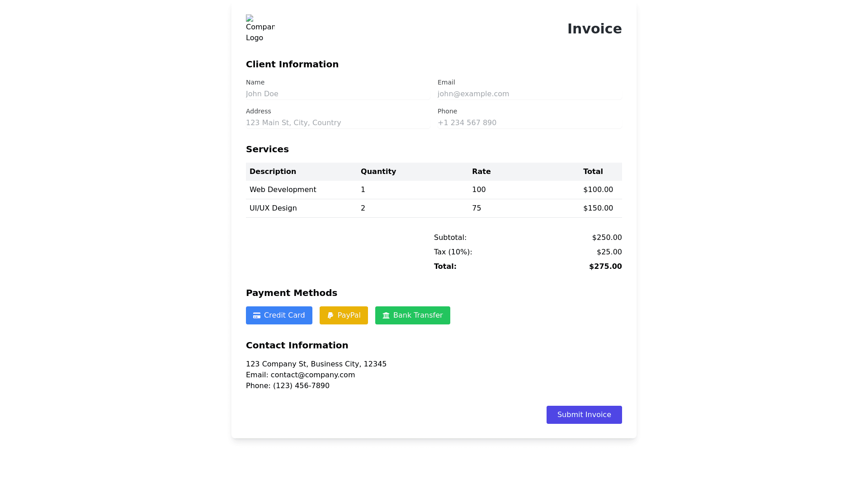This screenshot has height=488, width=868.
Task: Click into the Email input field
Action: (x=529, y=94)
